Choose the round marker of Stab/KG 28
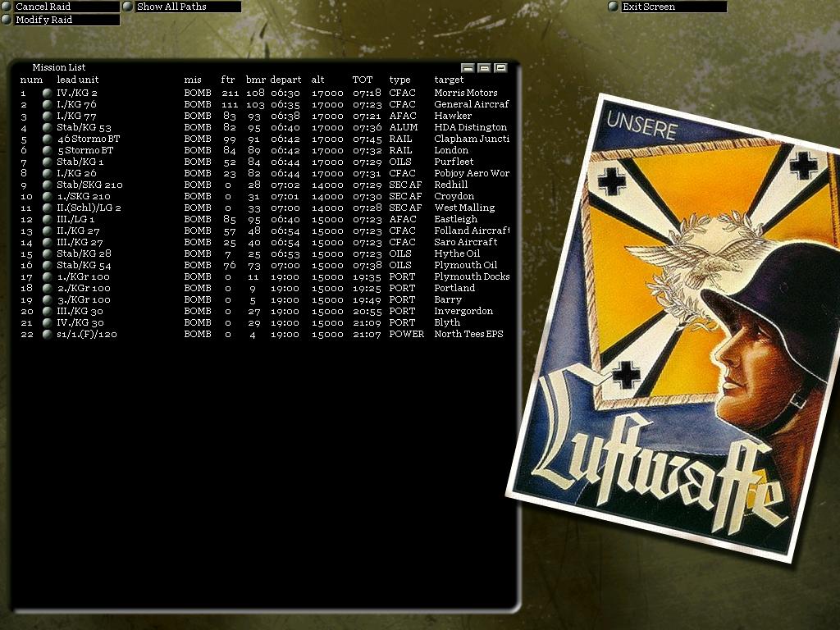Image resolution: width=840 pixels, height=630 pixels. click(47, 254)
